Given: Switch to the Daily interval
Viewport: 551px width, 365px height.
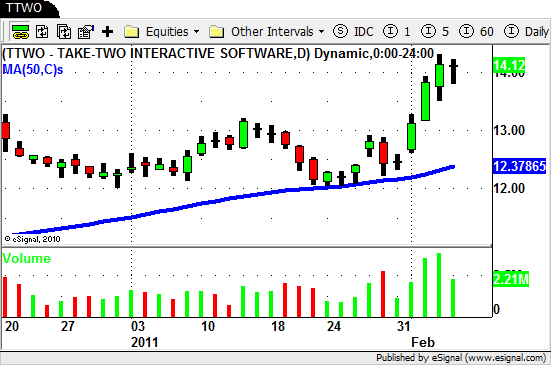Looking at the screenshot, I should pyautogui.click(x=526, y=32).
